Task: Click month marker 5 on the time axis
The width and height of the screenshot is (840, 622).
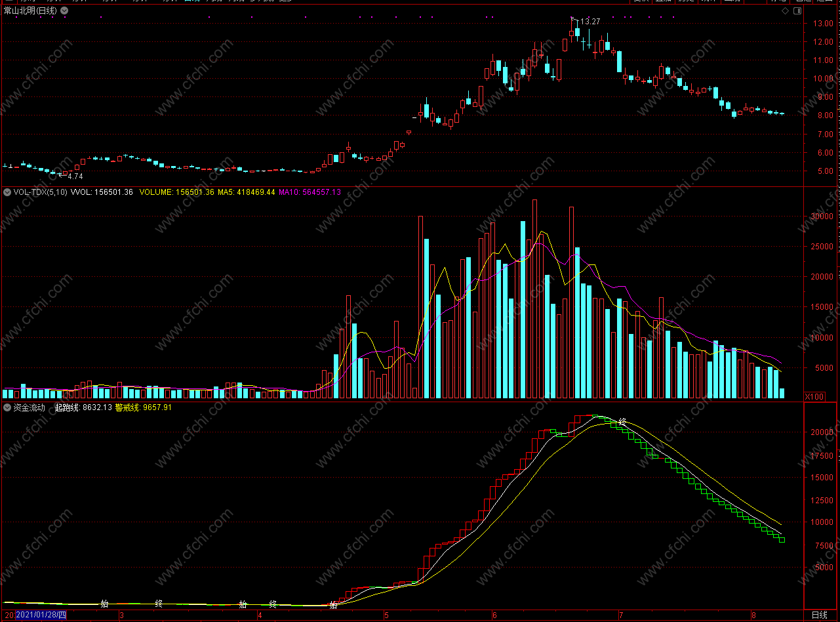Action: coord(386,615)
